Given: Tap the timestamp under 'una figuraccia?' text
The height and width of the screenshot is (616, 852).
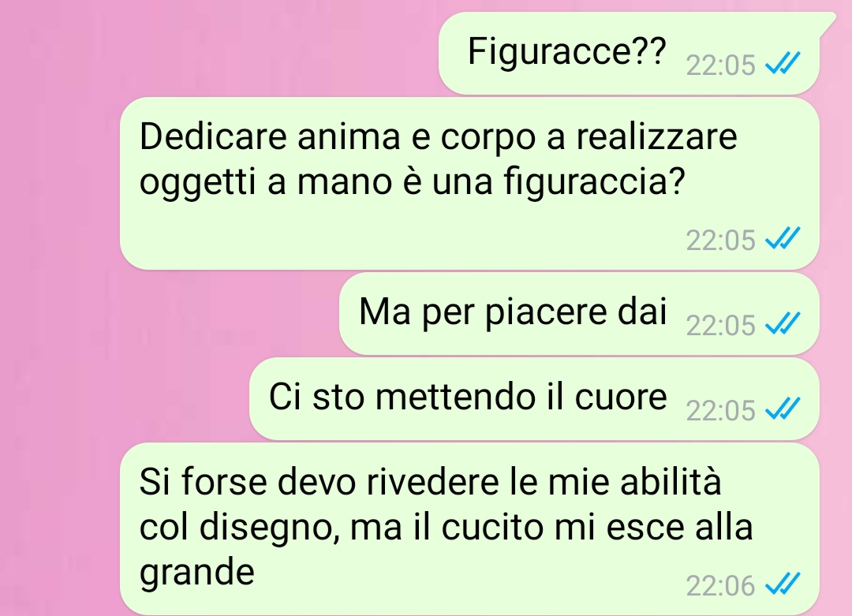Looking at the screenshot, I should [720, 240].
